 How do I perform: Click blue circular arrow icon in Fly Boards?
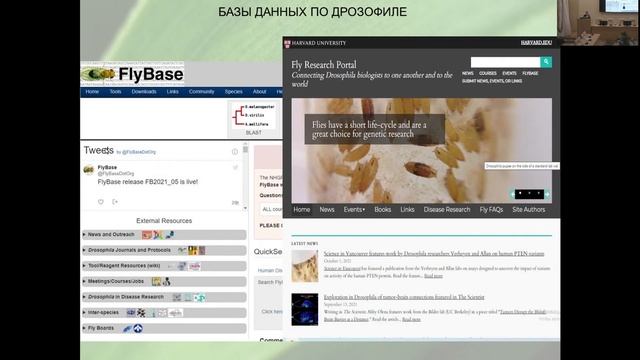pos(138,328)
